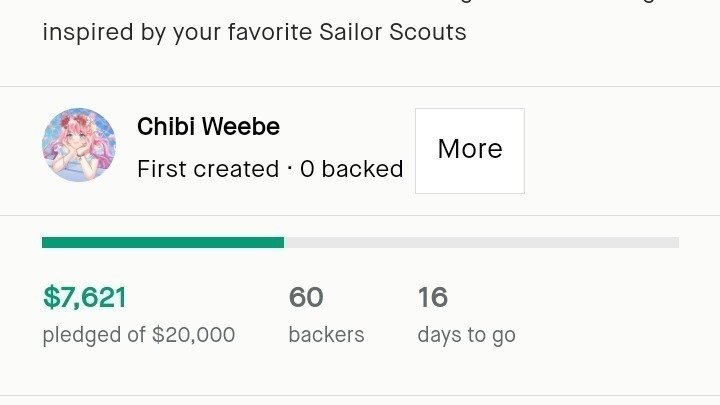
Task: Click the "pledged of $20,000" label
Action: 138,334
